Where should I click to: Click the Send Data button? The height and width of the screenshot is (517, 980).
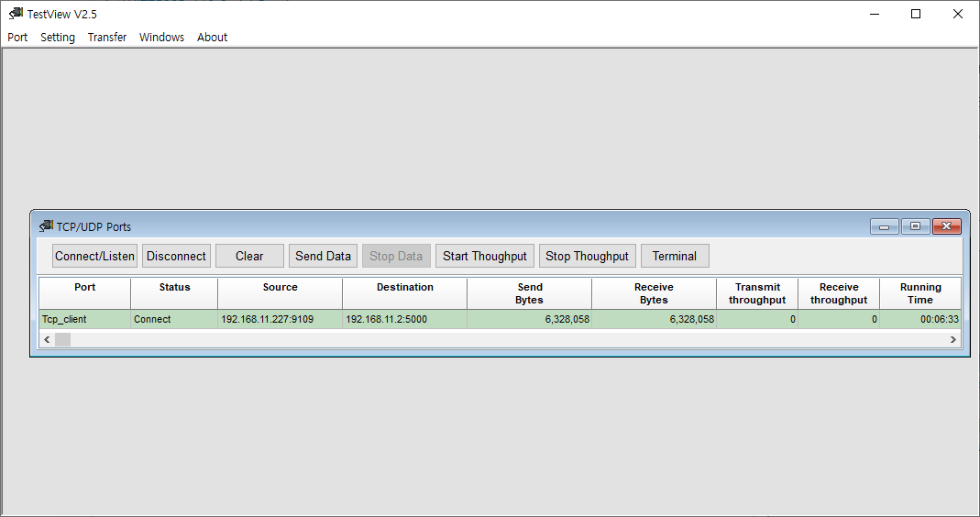(x=323, y=256)
